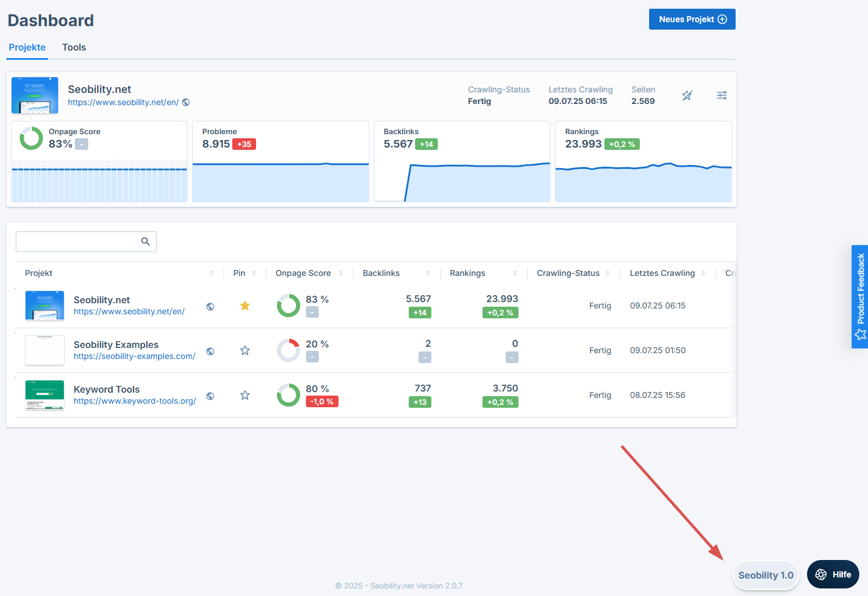Click the +14 badge on Backlinks card
This screenshot has height=596, width=868.
tap(427, 144)
